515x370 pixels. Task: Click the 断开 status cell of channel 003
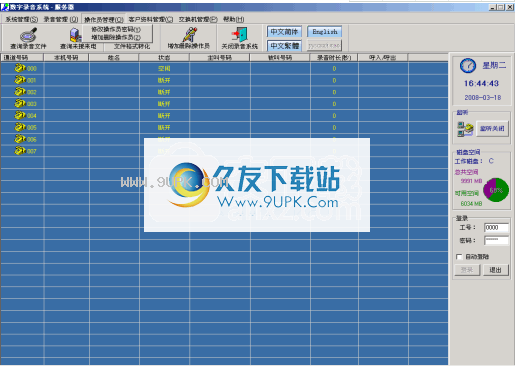point(164,104)
